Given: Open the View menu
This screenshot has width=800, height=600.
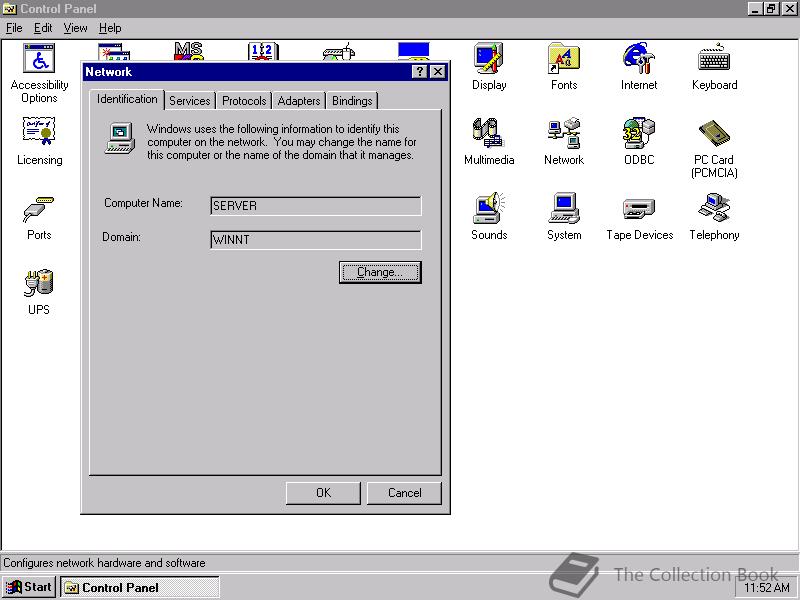Looking at the screenshot, I should tap(75, 28).
